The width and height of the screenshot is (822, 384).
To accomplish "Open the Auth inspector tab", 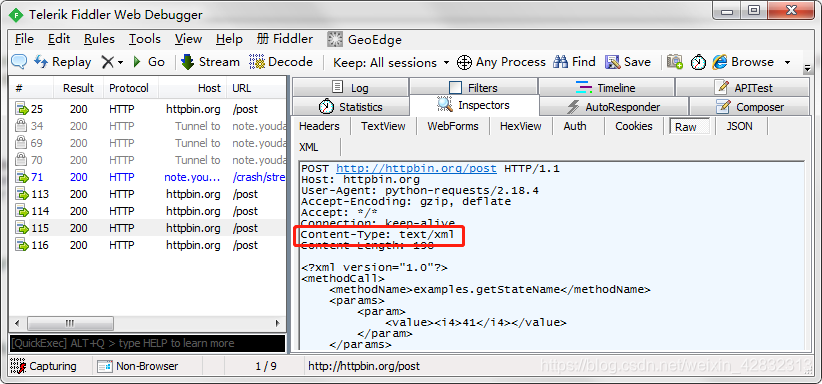I will pos(575,126).
